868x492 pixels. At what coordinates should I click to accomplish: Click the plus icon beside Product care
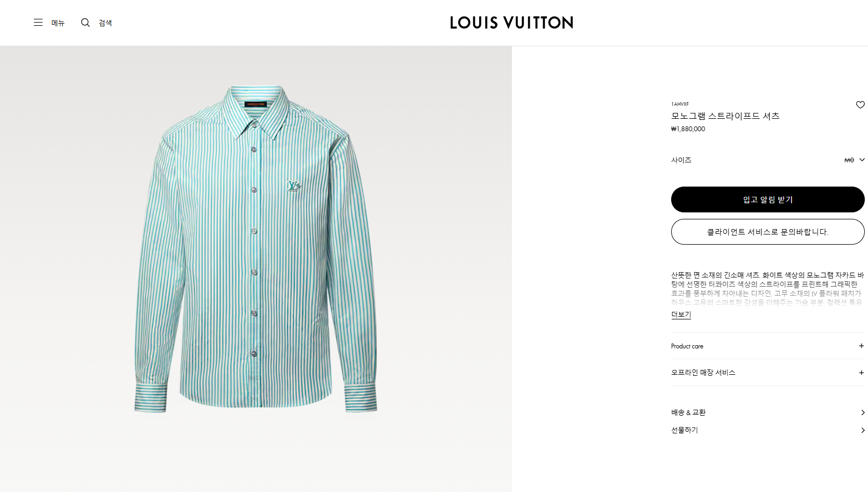point(861,346)
